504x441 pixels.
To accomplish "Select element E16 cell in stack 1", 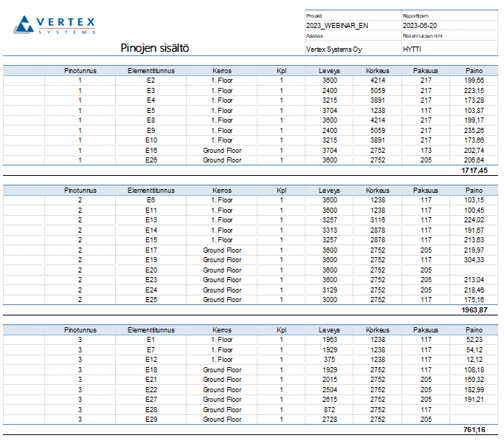I will click(151, 150).
